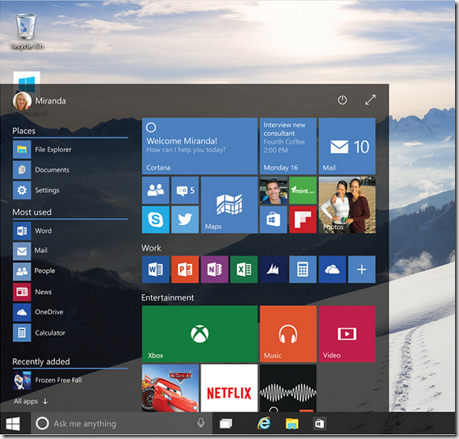459x439 pixels.
Task: Open messaging tile with 5 notifications
Action: pyautogui.click(x=185, y=190)
